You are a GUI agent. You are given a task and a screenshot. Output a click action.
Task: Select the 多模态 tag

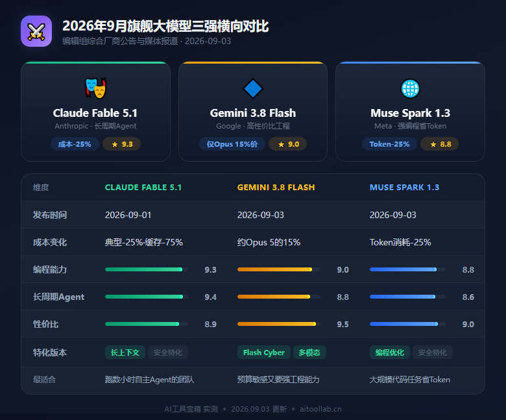pos(309,352)
